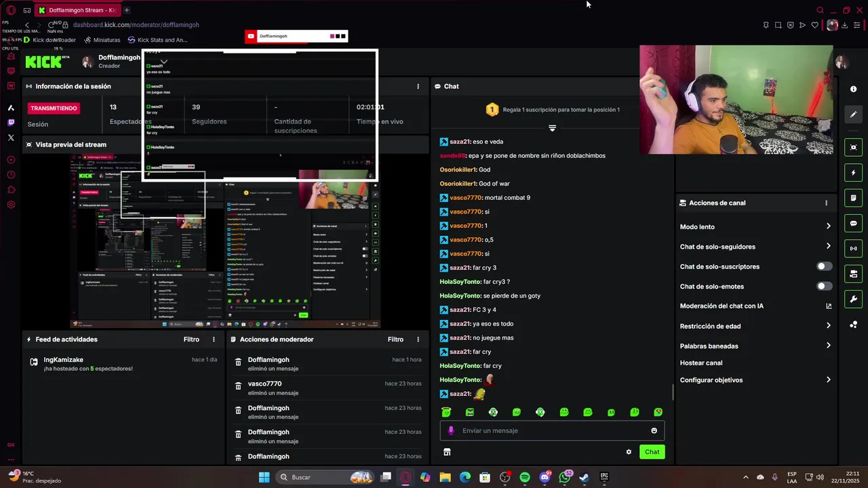Click vasco7770 'mortal combat 9' chat message
This screenshot has height=488, width=868.
pyautogui.click(x=485, y=198)
